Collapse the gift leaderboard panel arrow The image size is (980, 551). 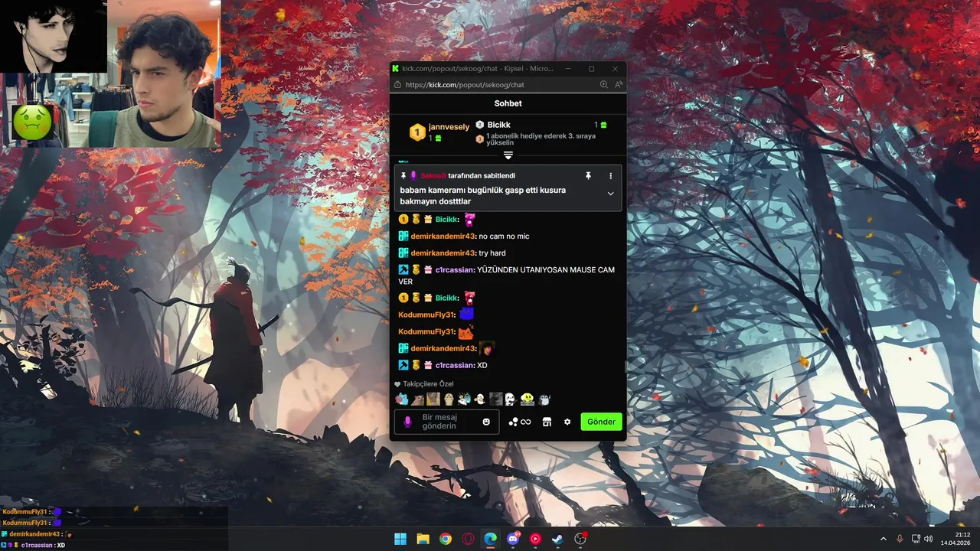508,155
